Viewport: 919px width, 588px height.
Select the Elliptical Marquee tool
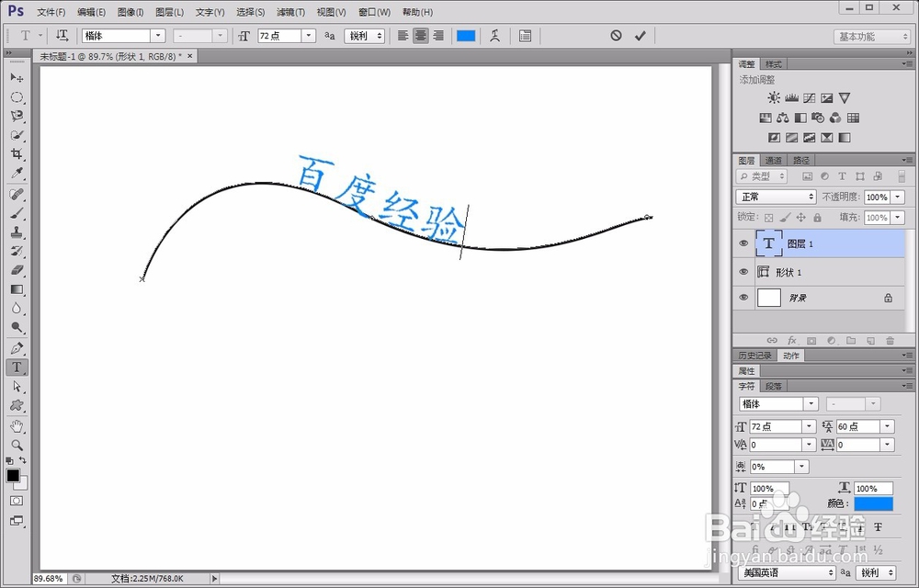pos(17,97)
